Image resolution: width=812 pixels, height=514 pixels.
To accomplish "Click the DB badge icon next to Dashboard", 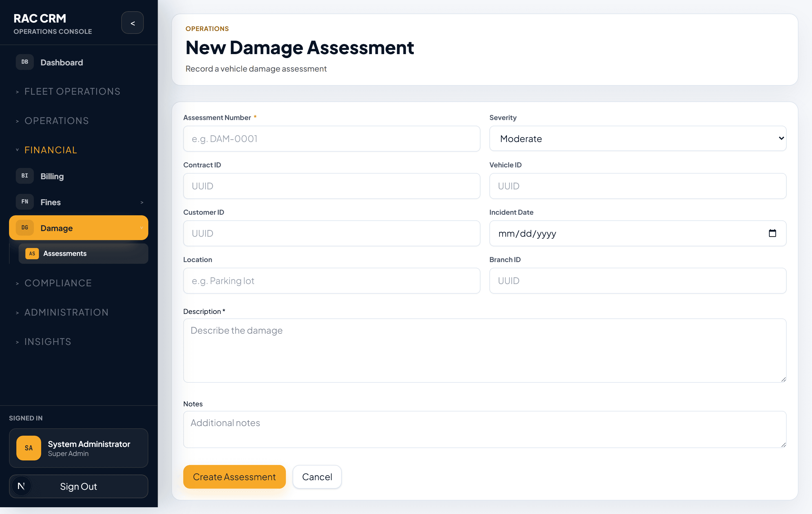I will [25, 62].
